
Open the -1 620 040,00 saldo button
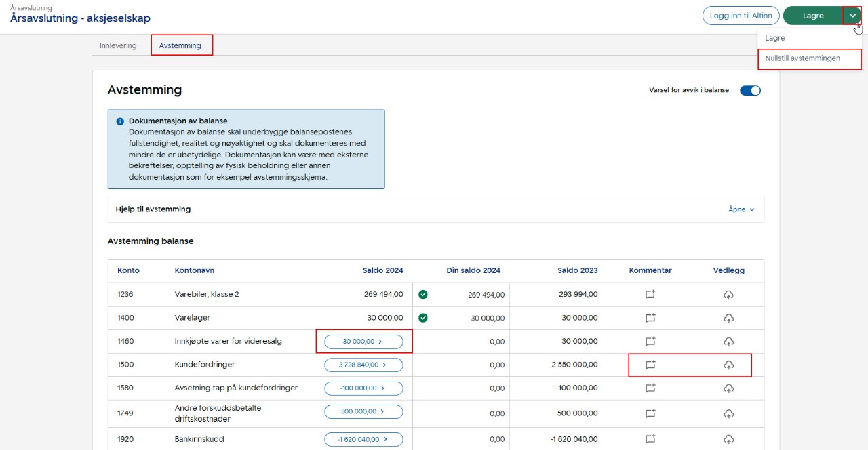click(x=363, y=439)
